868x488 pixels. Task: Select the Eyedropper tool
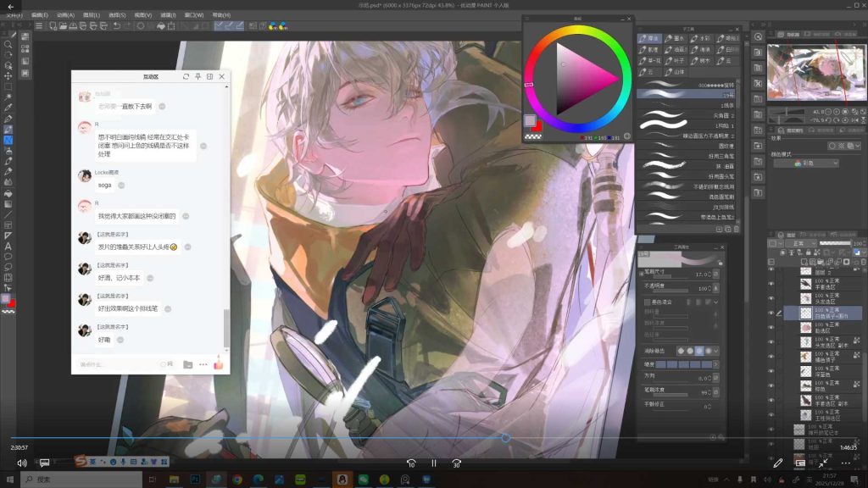8,108
